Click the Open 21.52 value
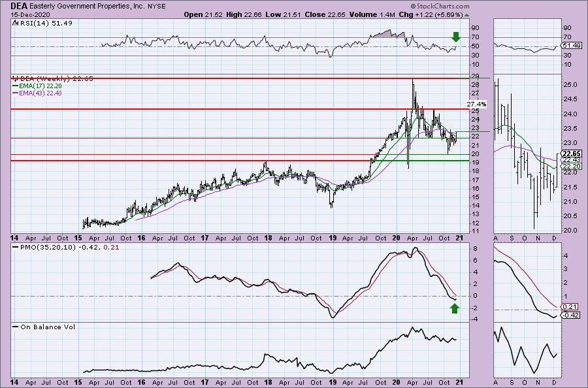Viewport: 588px width, 388px height. click(x=203, y=14)
